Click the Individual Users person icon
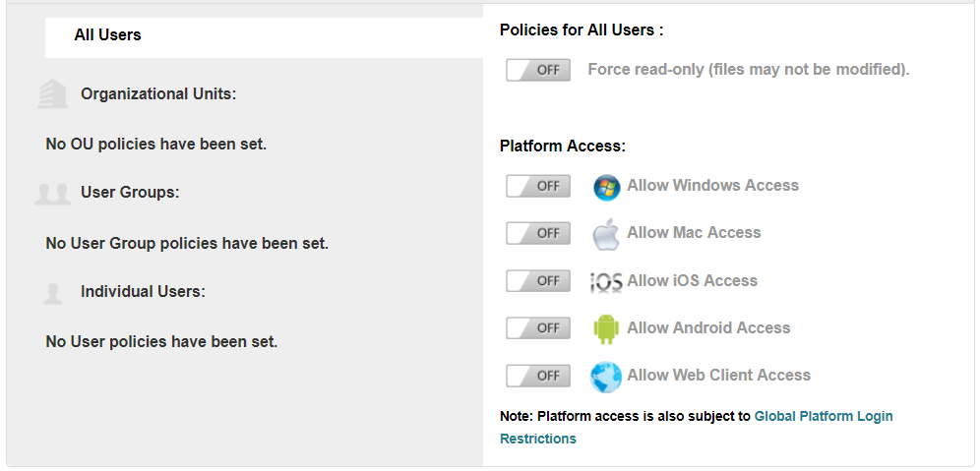Image resolution: width=980 pixels, height=471 pixels. [53, 292]
